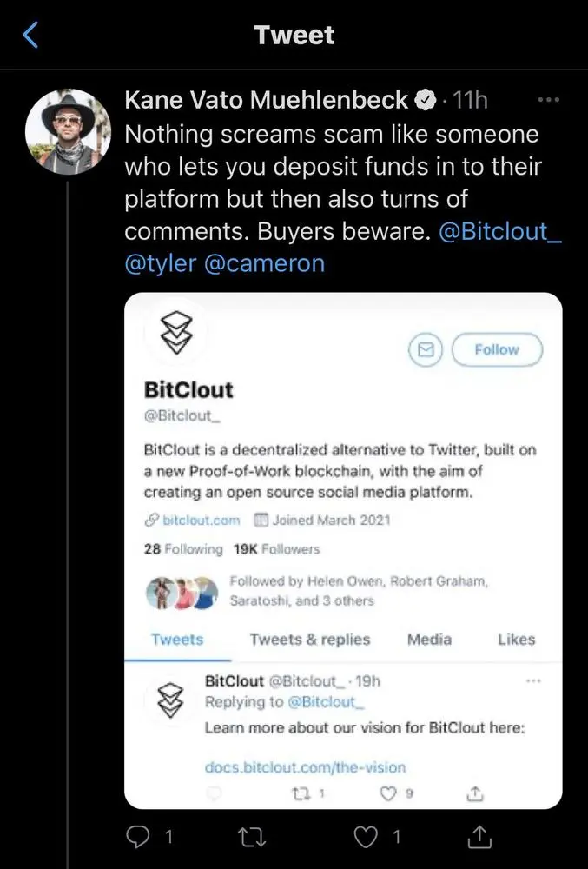
Task: Tap the reply icon below the tweet
Action: coord(137,836)
